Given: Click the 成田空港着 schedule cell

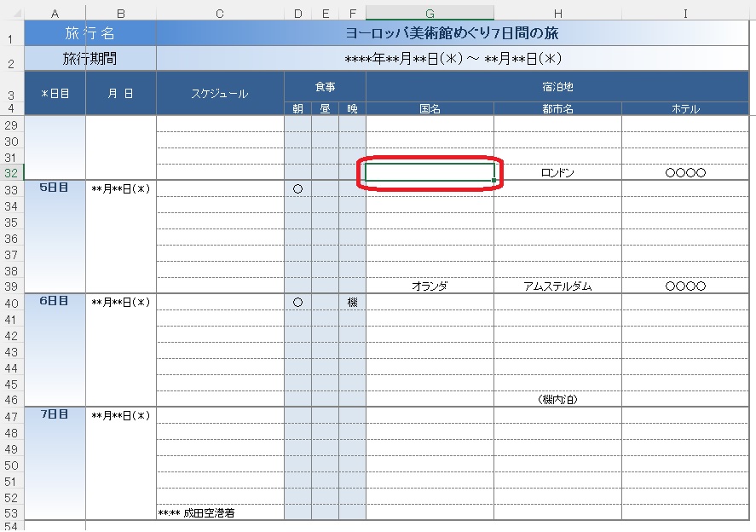Looking at the screenshot, I should [x=220, y=512].
